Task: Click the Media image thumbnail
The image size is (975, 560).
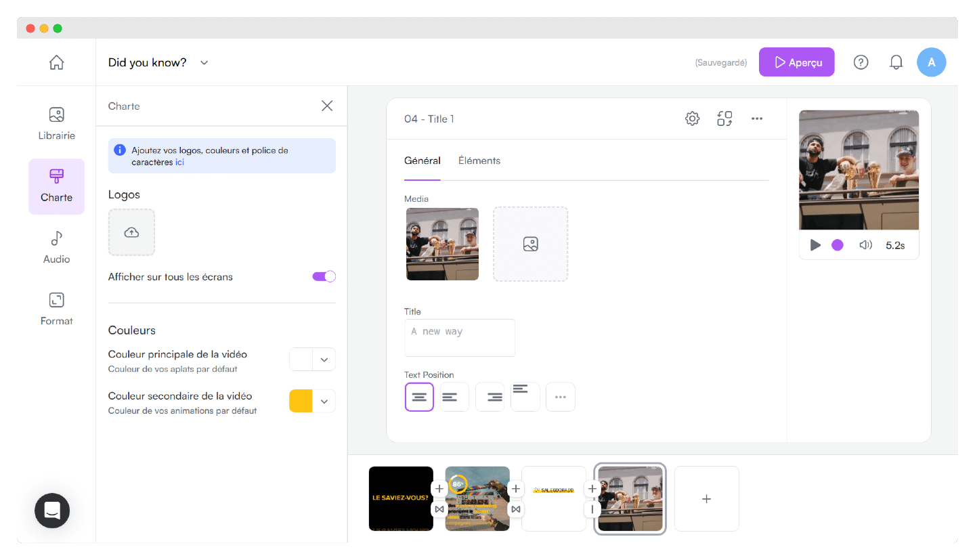Action: pos(442,244)
